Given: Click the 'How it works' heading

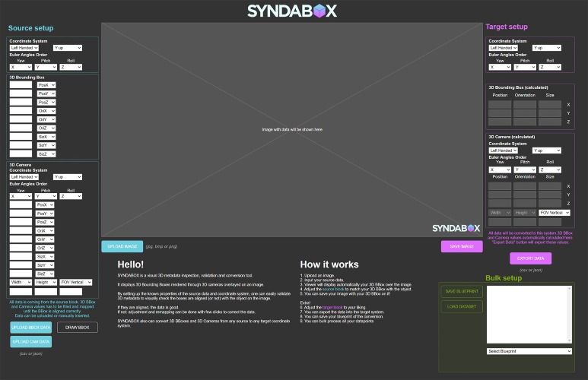Looking at the screenshot, I should pyautogui.click(x=329, y=264).
